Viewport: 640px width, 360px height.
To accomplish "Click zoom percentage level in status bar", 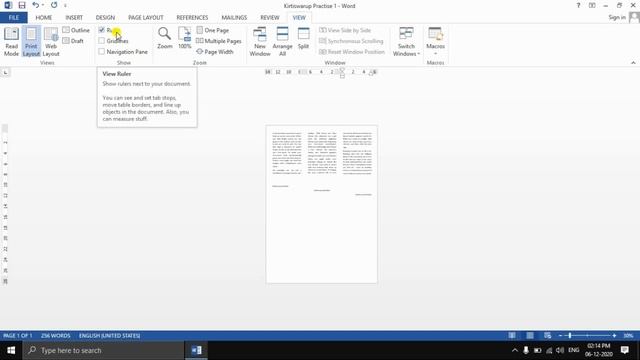I will (628, 336).
